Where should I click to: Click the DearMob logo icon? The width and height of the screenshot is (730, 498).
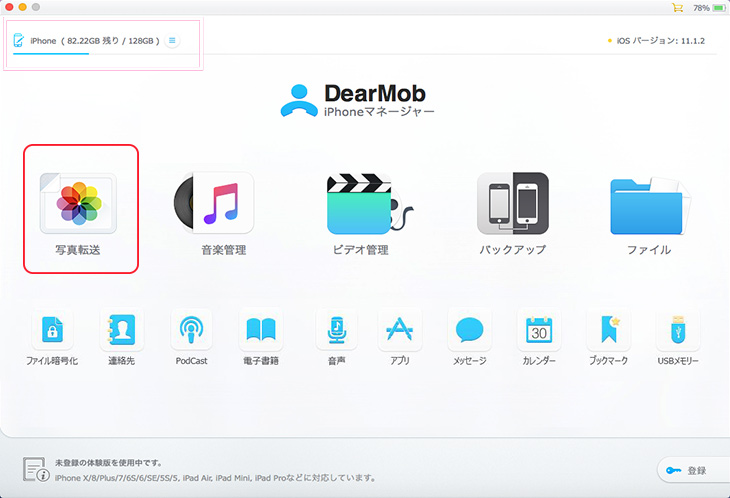click(299, 100)
